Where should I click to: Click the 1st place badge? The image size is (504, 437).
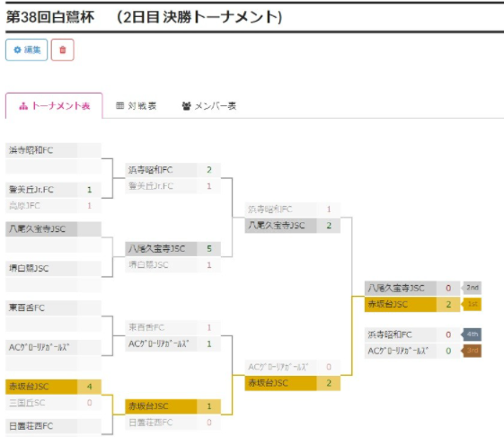[x=472, y=304]
